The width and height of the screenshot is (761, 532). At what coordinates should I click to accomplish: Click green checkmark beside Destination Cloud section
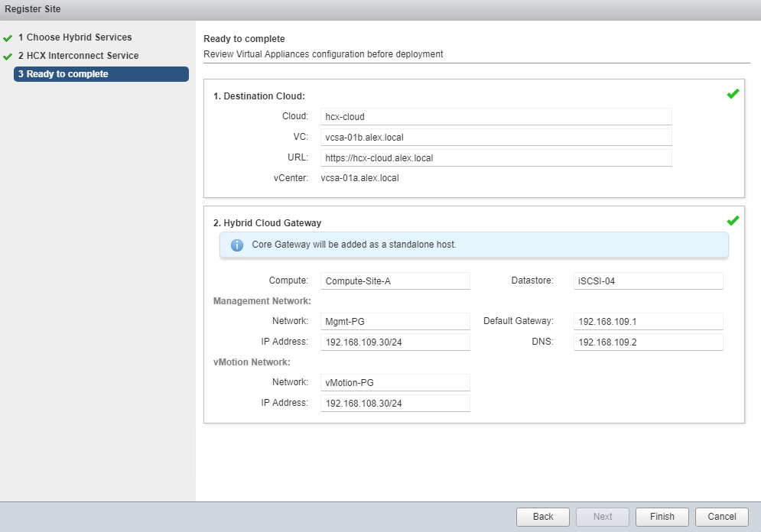(733, 94)
